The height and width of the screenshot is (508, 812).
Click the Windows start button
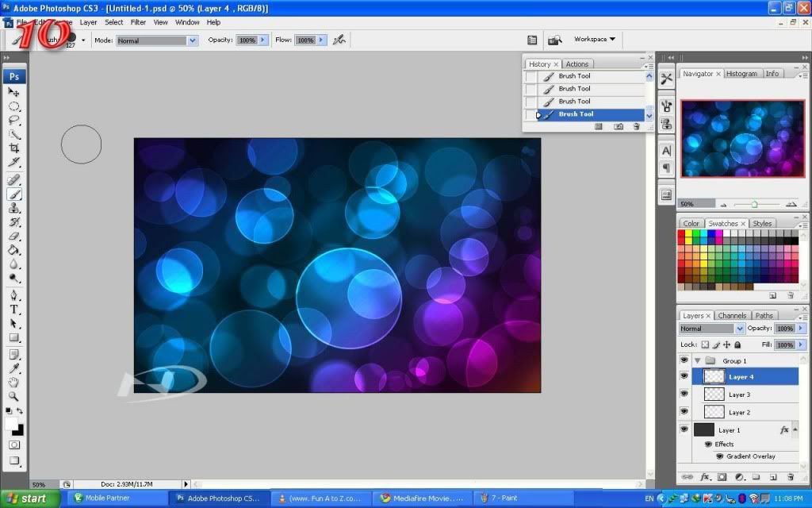pyautogui.click(x=30, y=498)
